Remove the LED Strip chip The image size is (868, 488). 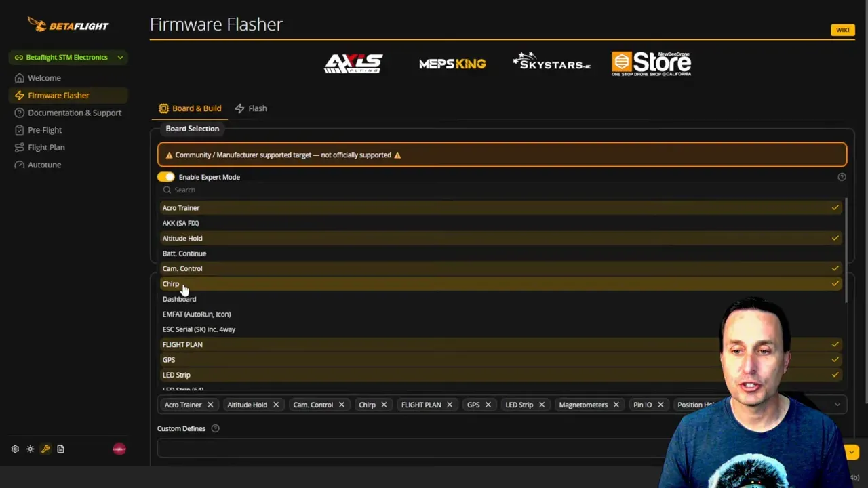point(541,405)
